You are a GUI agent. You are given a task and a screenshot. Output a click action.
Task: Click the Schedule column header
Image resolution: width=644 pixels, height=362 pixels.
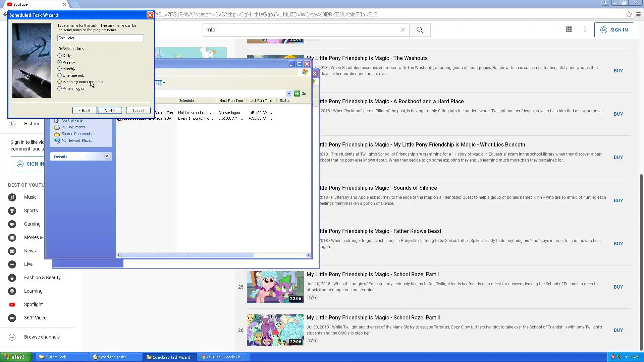click(186, 101)
